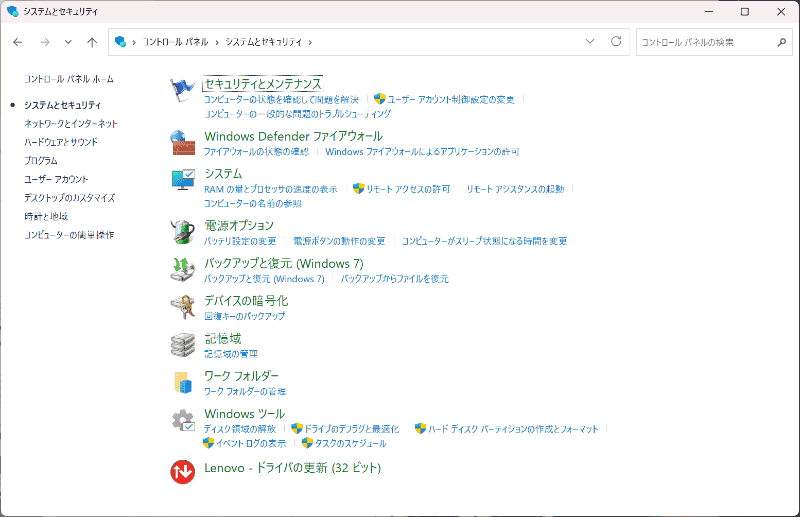Select ネットワークとインターネット in sidebar

(x=71, y=124)
